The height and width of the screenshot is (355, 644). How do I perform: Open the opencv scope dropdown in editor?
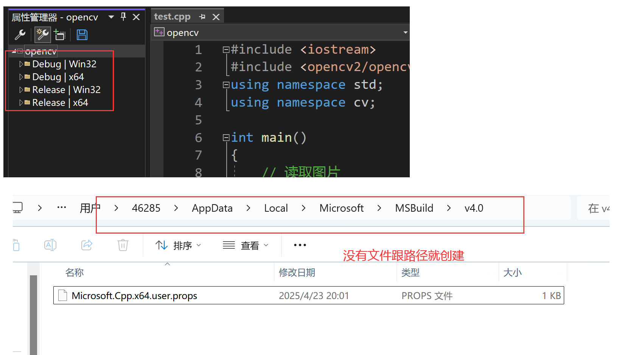click(405, 33)
